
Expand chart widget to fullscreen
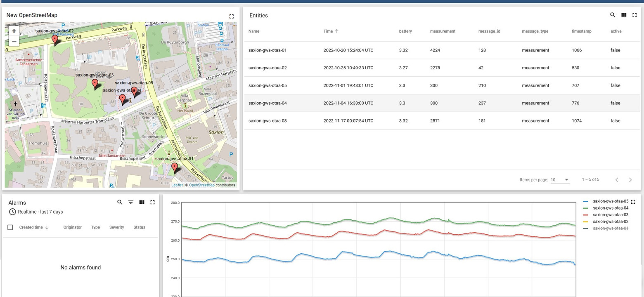633,202
